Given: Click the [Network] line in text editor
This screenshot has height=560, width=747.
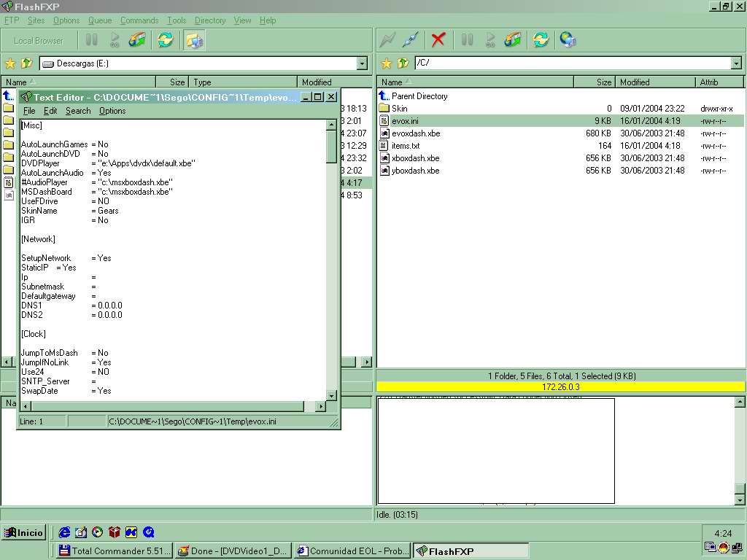Looking at the screenshot, I should [x=38, y=239].
